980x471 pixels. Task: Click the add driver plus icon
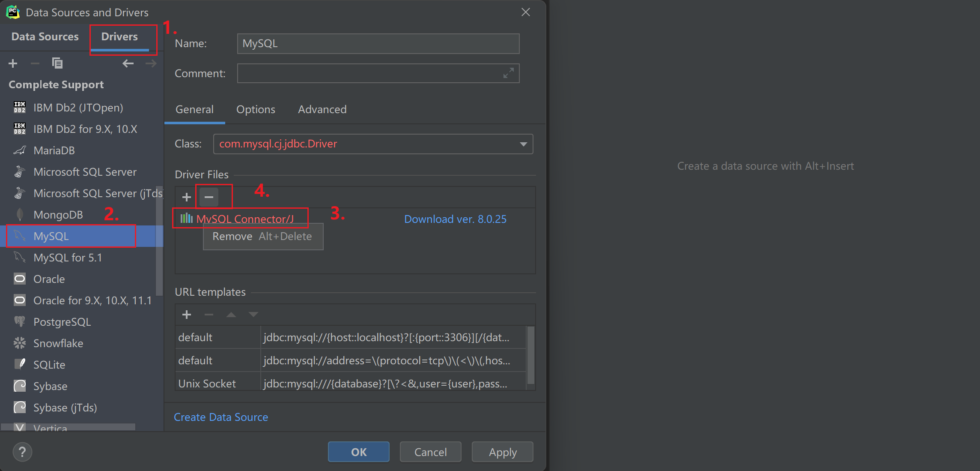pos(13,63)
